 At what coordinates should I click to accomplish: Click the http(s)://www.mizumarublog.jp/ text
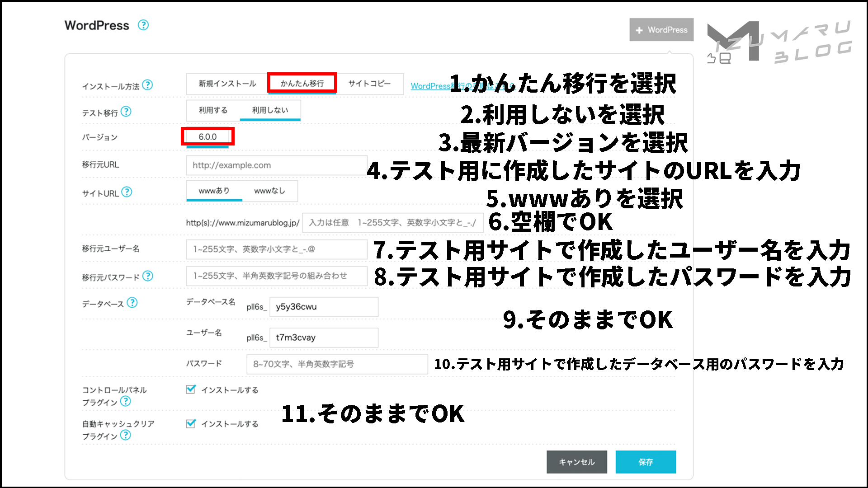(243, 223)
